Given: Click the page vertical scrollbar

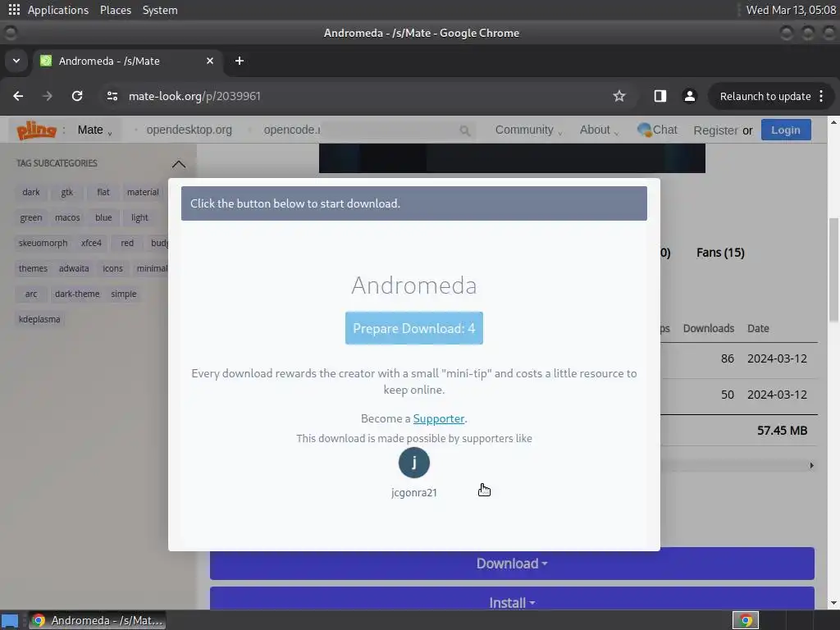Looking at the screenshot, I should [x=833, y=270].
